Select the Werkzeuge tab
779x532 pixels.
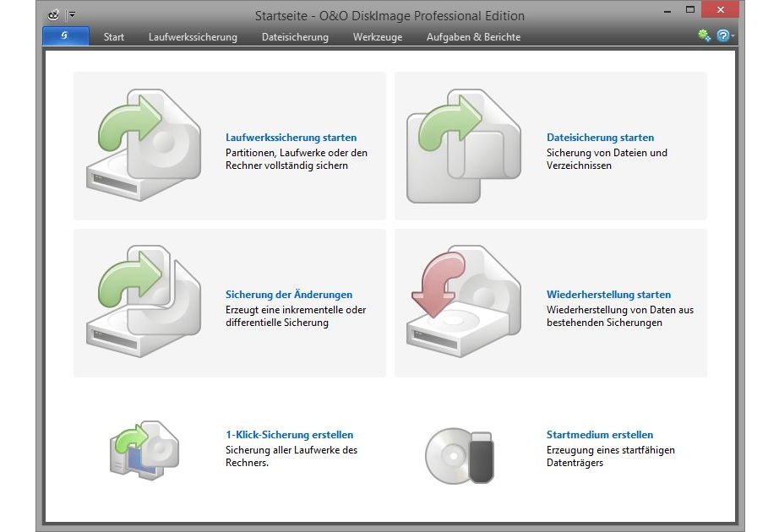tap(378, 37)
